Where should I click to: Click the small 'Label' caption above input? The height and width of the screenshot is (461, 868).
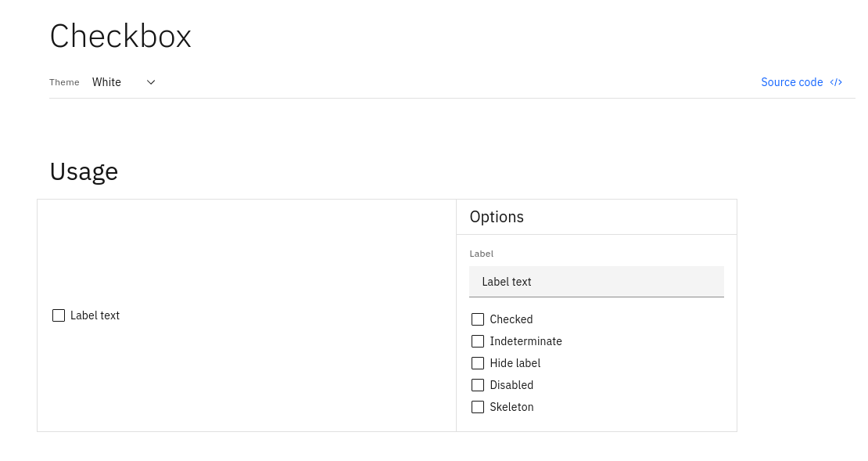pyautogui.click(x=481, y=254)
